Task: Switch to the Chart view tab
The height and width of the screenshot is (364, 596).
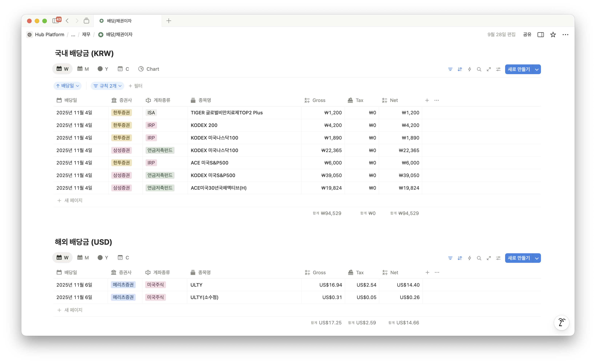Action: [x=148, y=69]
